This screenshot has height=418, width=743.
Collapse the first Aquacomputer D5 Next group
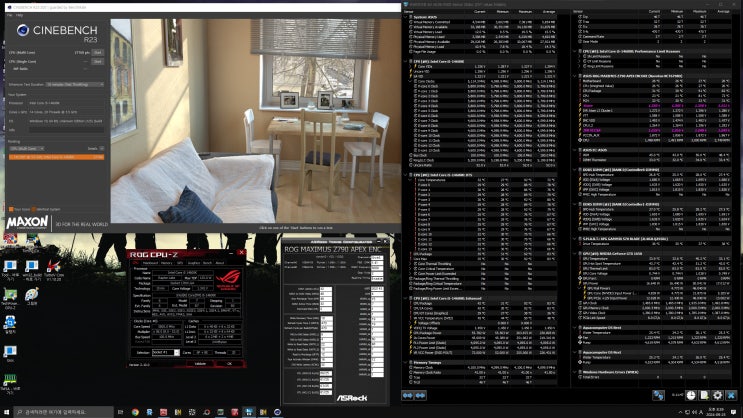(574, 327)
